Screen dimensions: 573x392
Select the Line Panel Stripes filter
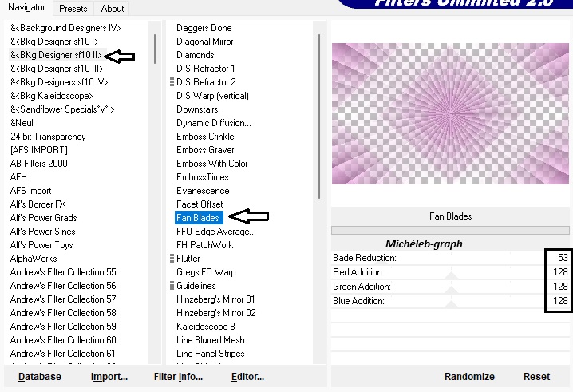[211, 354]
